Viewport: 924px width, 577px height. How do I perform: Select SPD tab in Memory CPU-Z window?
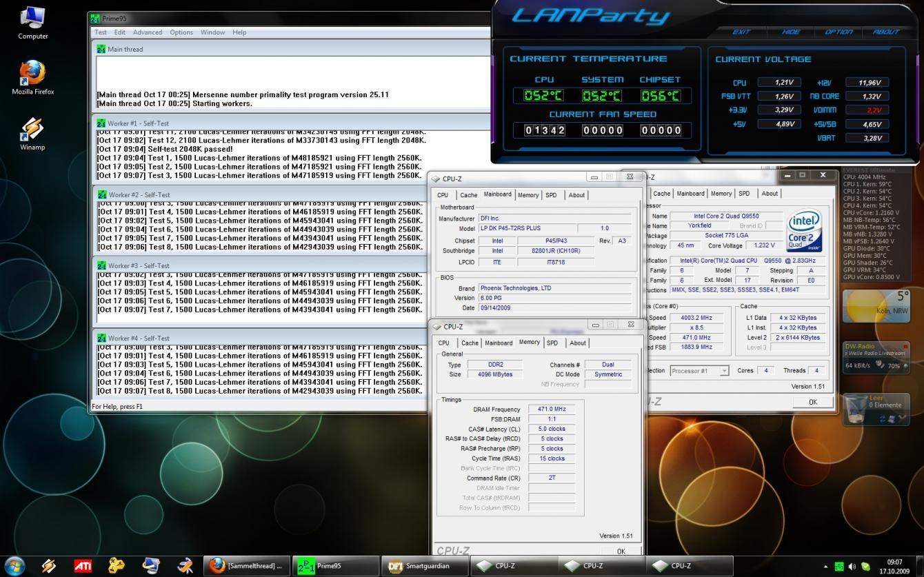552,343
